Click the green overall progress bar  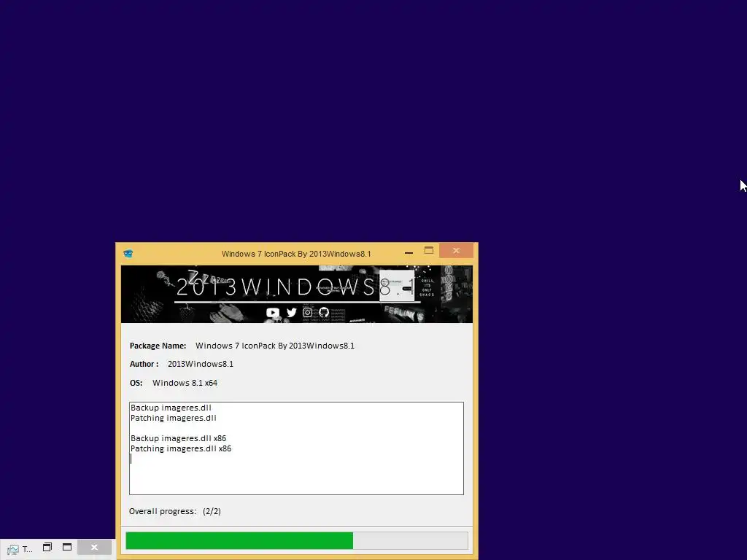point(297,541)
